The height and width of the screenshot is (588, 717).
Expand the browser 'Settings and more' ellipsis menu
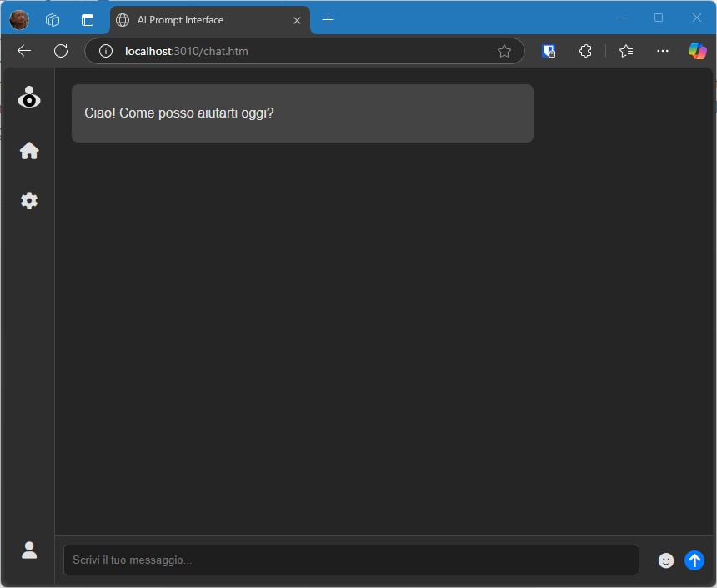pos(663,51)
